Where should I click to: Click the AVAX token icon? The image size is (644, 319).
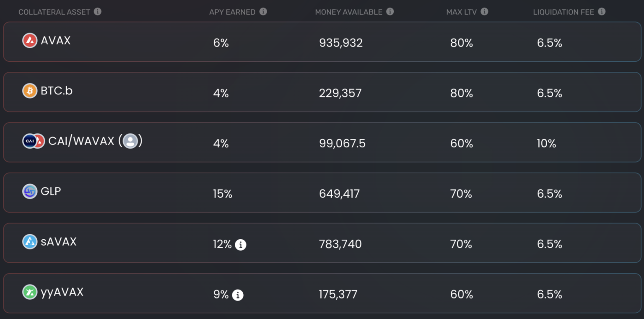(x=30, y=41)
